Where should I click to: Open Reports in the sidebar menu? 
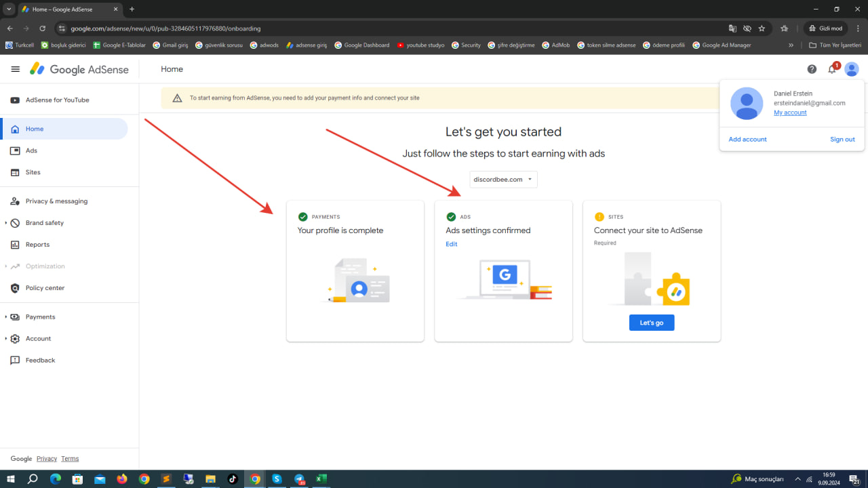click(64, 245)
